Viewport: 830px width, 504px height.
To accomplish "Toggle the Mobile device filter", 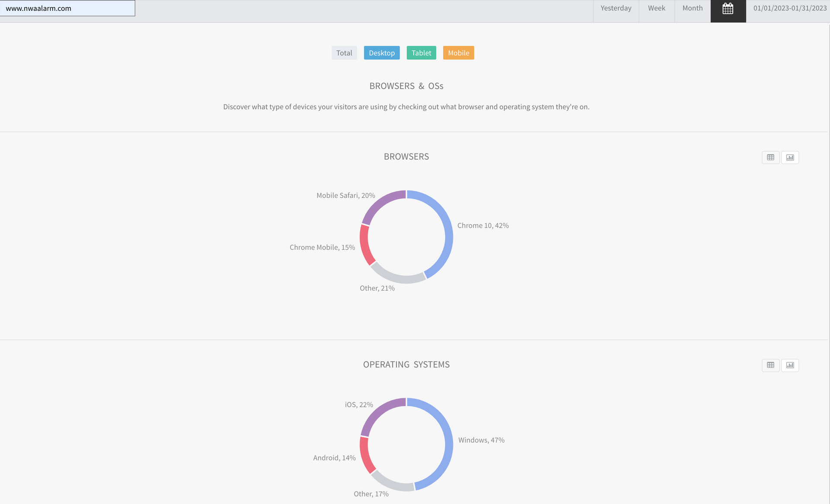I will tap(458, 53).
